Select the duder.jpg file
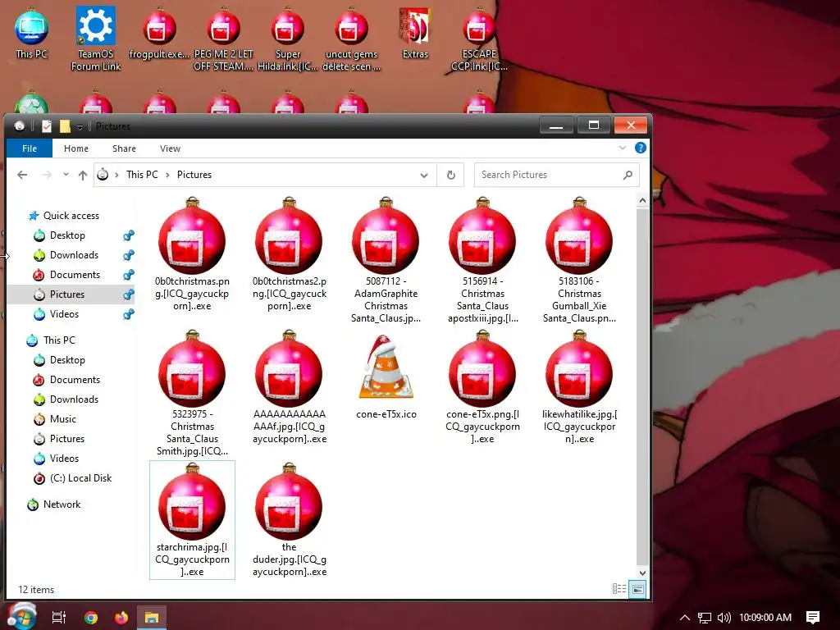 [x=290, y=520]
